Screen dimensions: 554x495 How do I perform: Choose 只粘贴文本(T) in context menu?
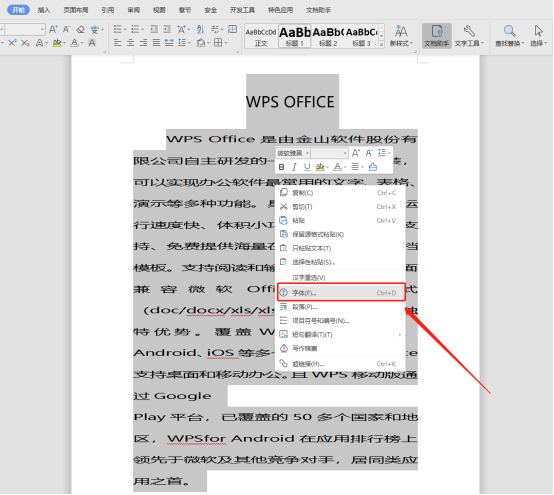340,248
